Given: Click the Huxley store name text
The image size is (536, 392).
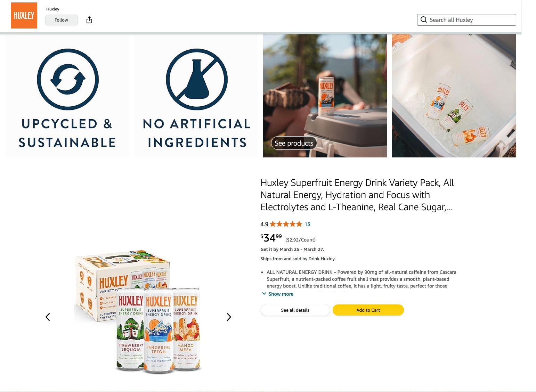Looking at the screenshot, I should pos(53,9).
